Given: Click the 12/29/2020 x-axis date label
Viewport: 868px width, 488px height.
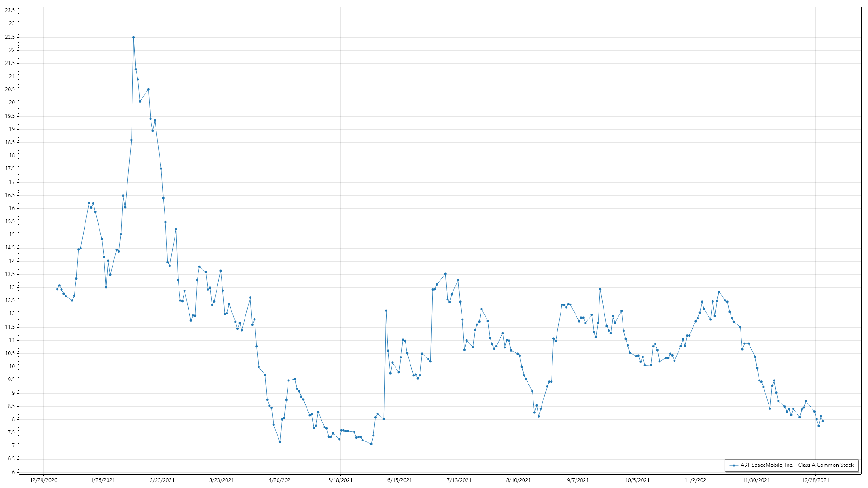Looking at the screenshot, I should [x=43, y=480].
